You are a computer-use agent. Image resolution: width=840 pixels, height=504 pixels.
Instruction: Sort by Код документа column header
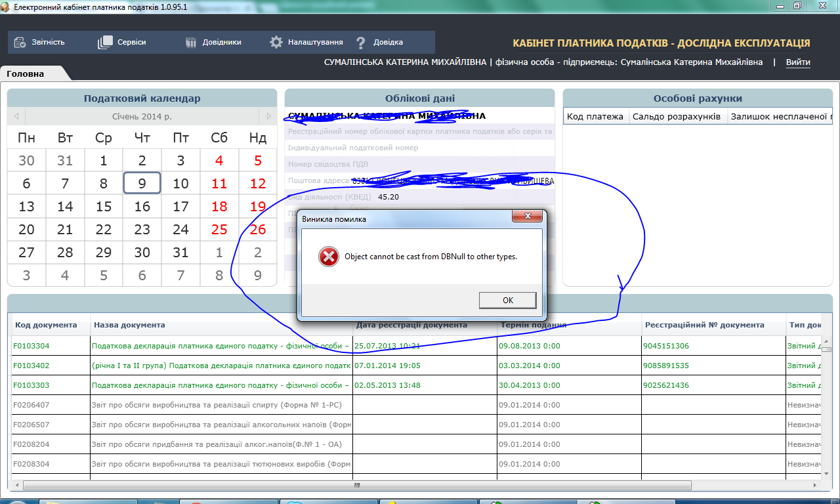coord(46,325)
